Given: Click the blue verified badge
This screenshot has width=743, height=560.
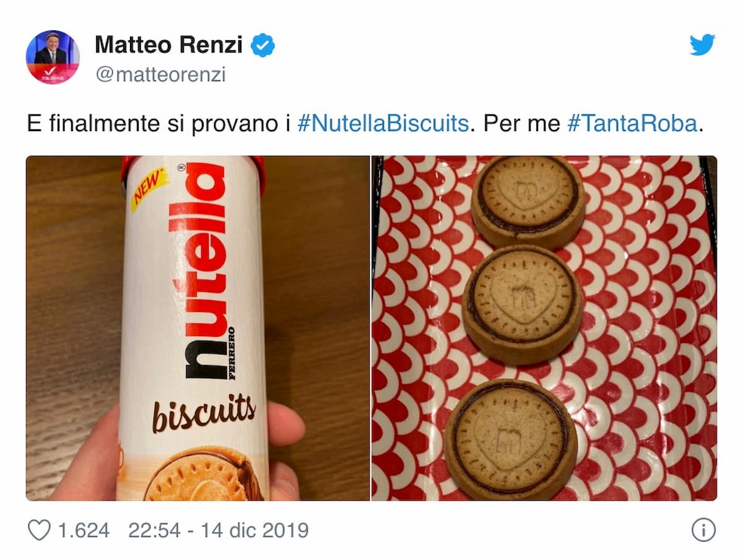Looking at the screenshot, I should coord(263,45).
